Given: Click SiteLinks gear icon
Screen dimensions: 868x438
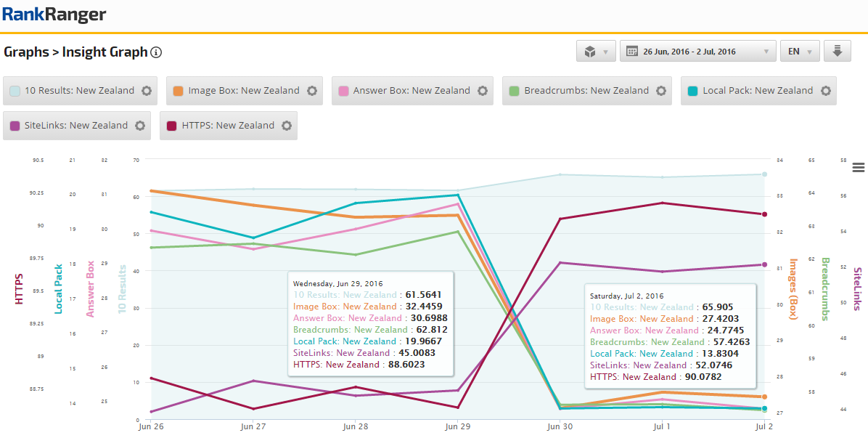Looking at the screenshot, I should point(140,126).
